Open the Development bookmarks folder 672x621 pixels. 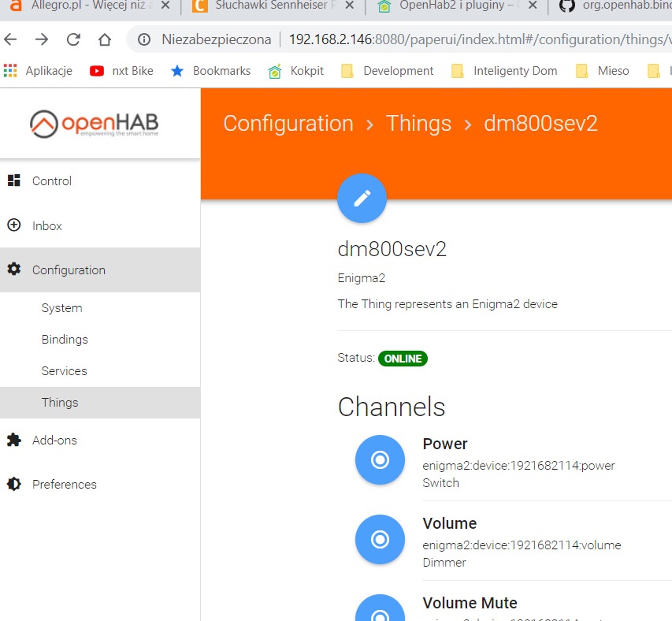[388, 71]
